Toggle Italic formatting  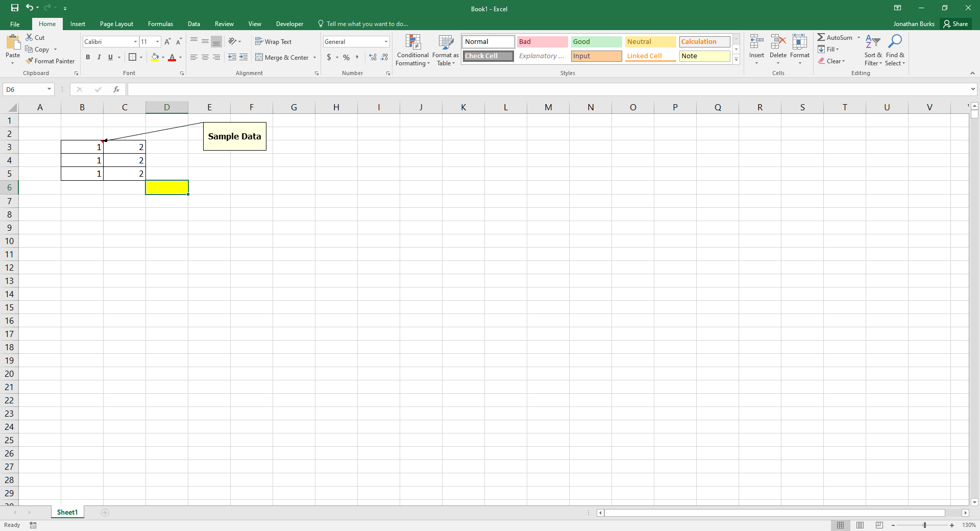coord(99,57)
